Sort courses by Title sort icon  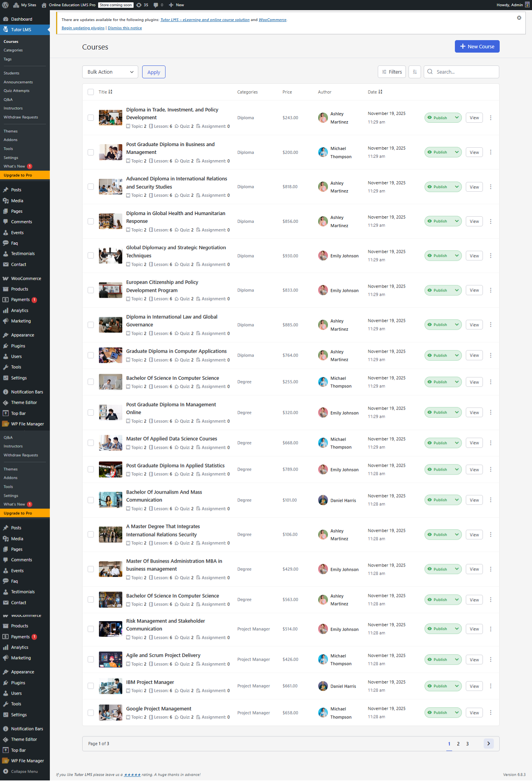coord(110,92)
